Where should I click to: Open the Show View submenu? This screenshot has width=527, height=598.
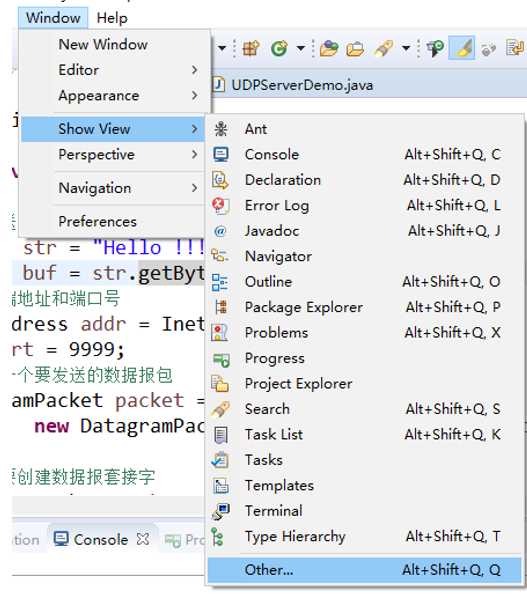[114, 129]
